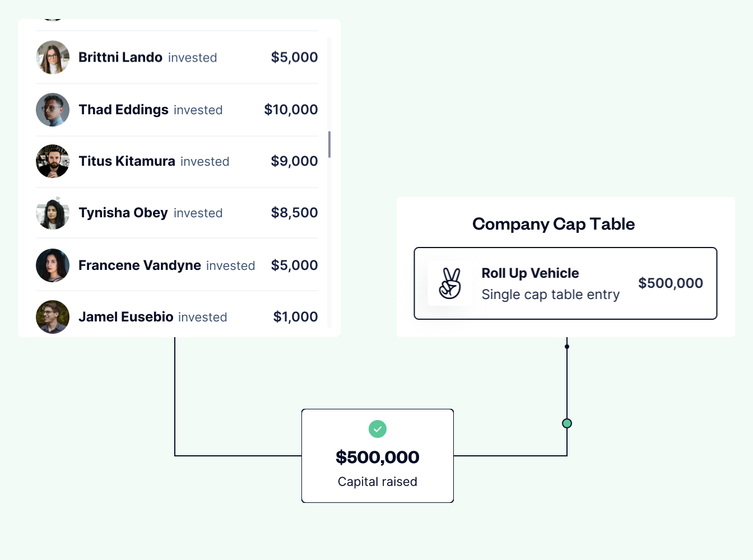Select the Thad Eddings investor name
This screenshot has width=753, height=560.
point(123,110)
